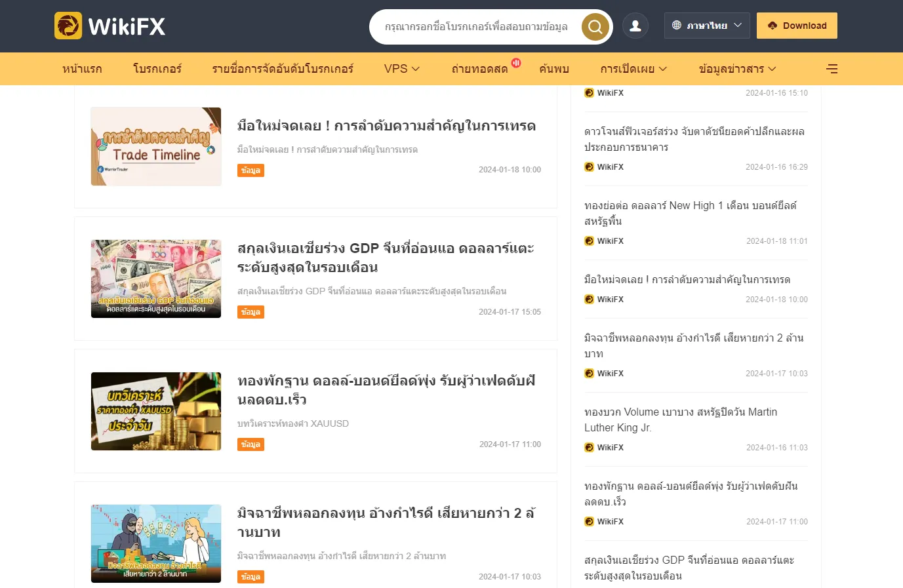903x588 pixels.
Task: Select รายชื่อการจัดอันดับโบรกเกอร์ menu item
Action: point(283,69)
